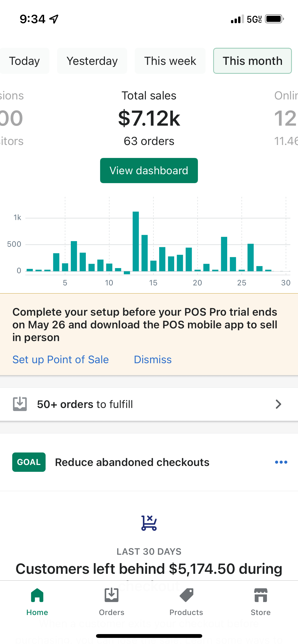Open the Orders tab icon
This screenshot has height=644, width=298.
pos(112,595)
